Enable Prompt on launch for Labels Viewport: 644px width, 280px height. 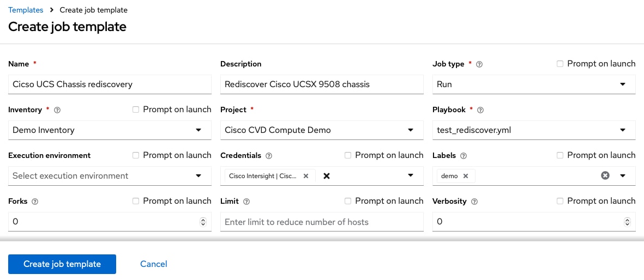(560, 155)
